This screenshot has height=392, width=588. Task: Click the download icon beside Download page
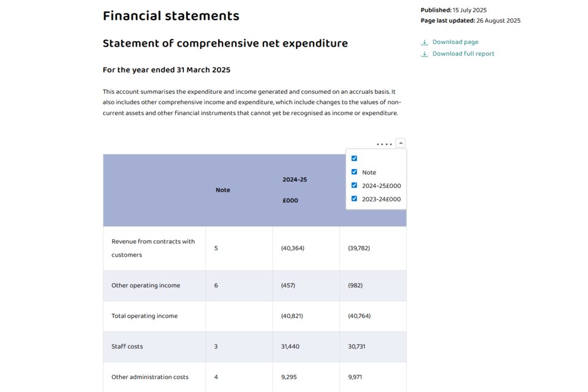pyautogui.click(x=424, y=42)
